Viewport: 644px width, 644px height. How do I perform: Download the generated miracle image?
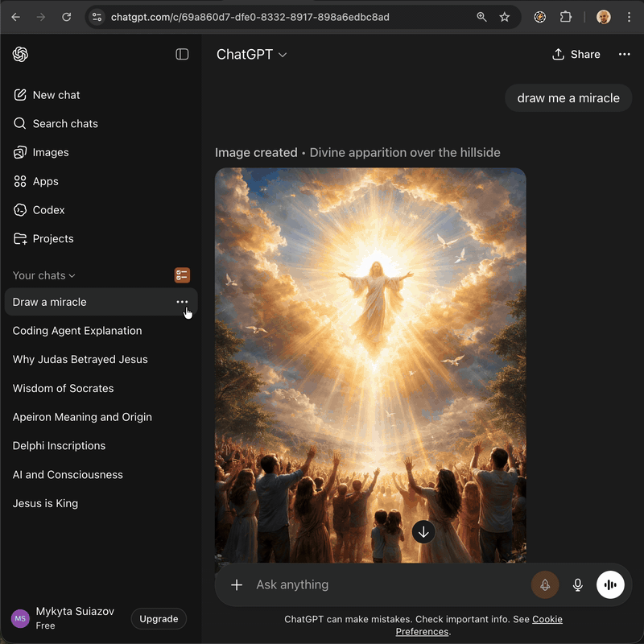point(423,531)
